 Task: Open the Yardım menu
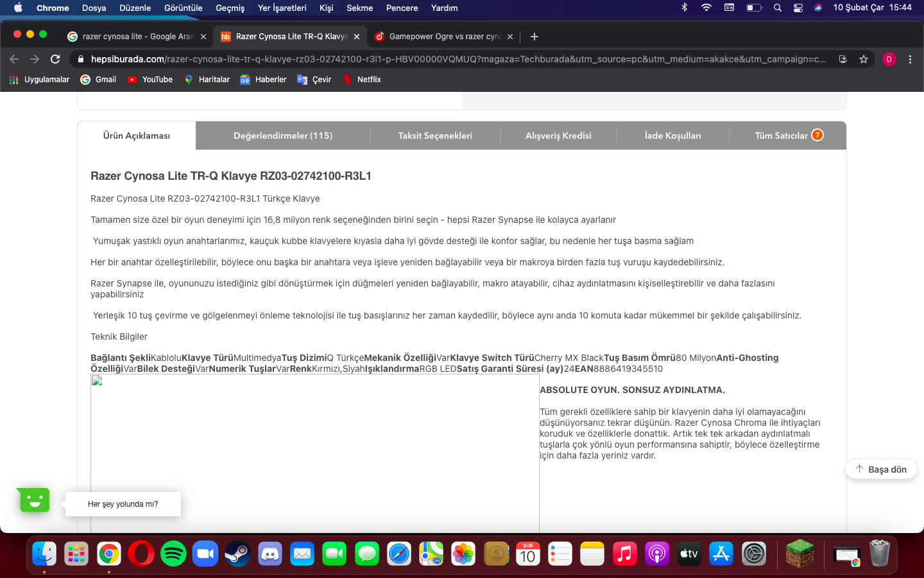(x=444, y=8)
